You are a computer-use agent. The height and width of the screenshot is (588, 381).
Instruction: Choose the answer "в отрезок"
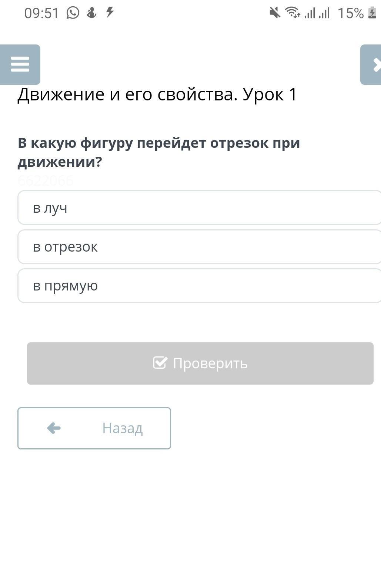point(199,247)
